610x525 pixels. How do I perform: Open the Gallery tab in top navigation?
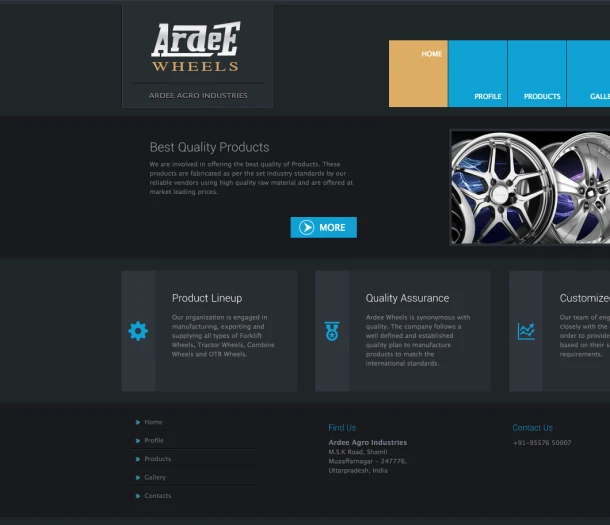coord(590,73)
